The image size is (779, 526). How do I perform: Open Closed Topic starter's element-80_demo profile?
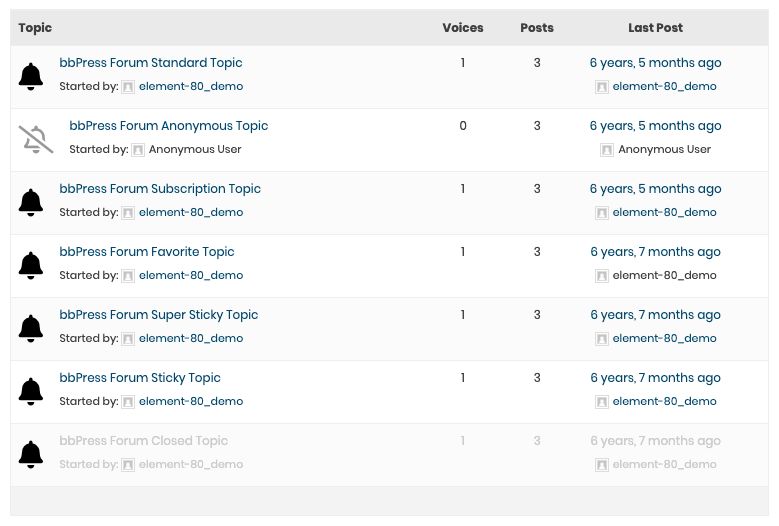click(x=191, y=465)
